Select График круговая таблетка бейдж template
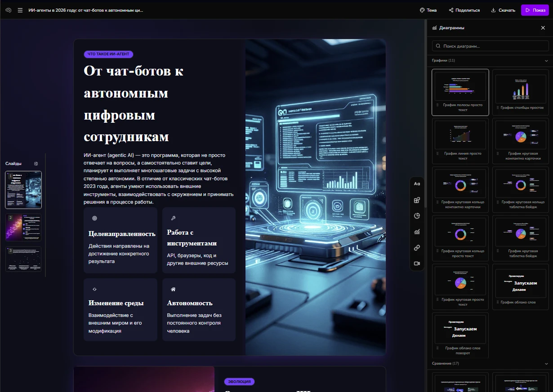Viewport: 553px width, 392px height. 521,238
